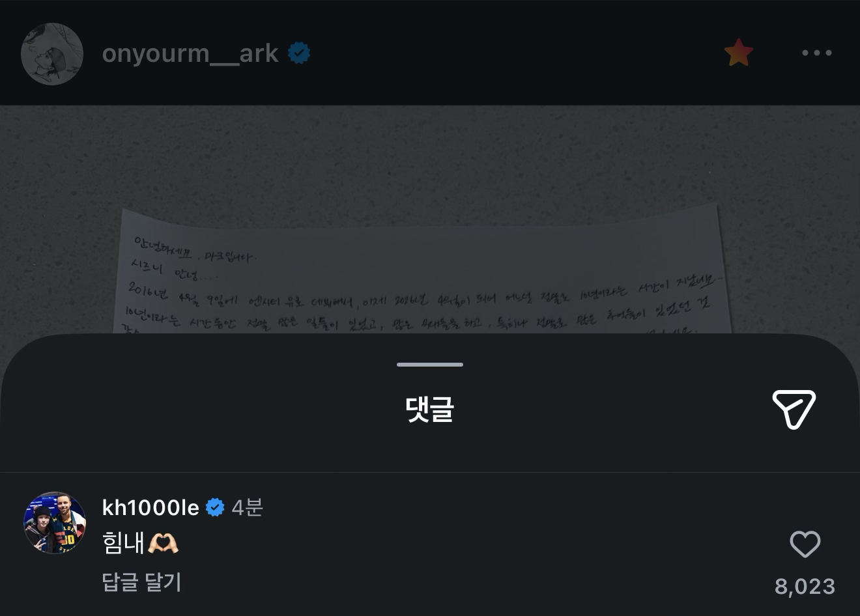The width and height of the screenshot is (860, 616).
Task: Open the kh1000le commenter avatar
Action: point(55,523)
